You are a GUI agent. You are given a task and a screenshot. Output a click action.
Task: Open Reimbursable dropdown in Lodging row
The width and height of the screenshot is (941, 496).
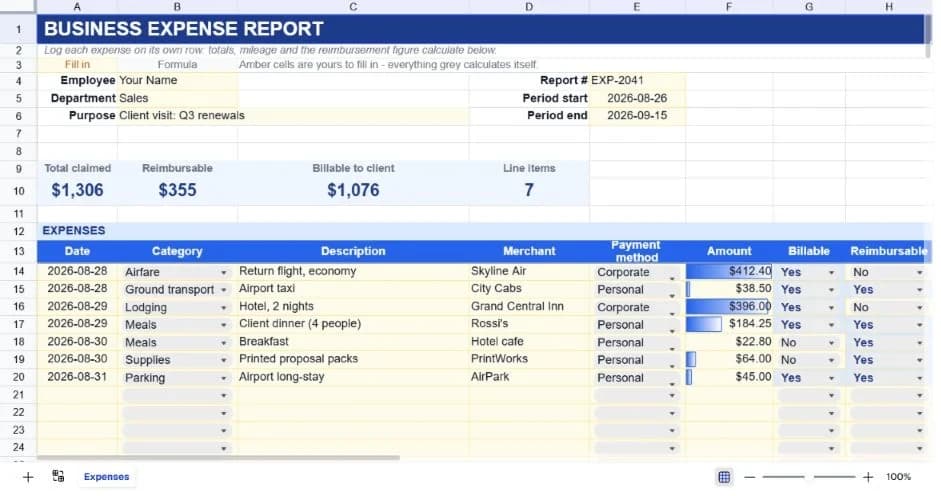pos(919,307)
